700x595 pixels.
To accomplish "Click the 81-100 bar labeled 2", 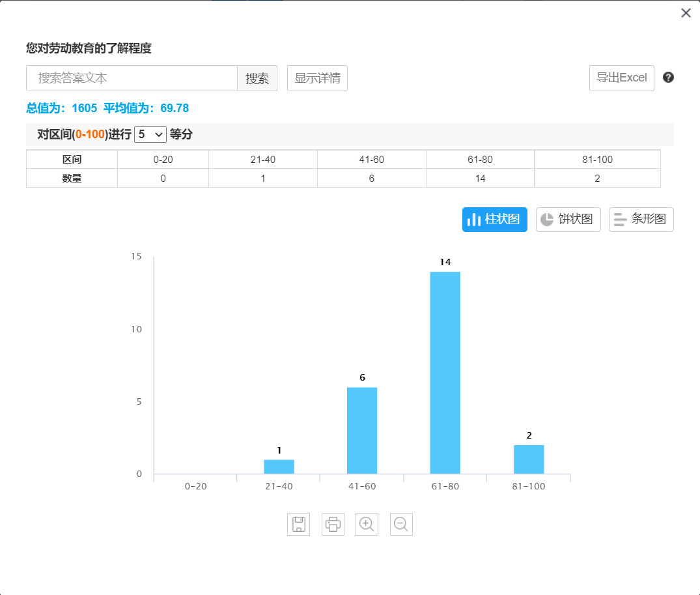I will point(529,459).
